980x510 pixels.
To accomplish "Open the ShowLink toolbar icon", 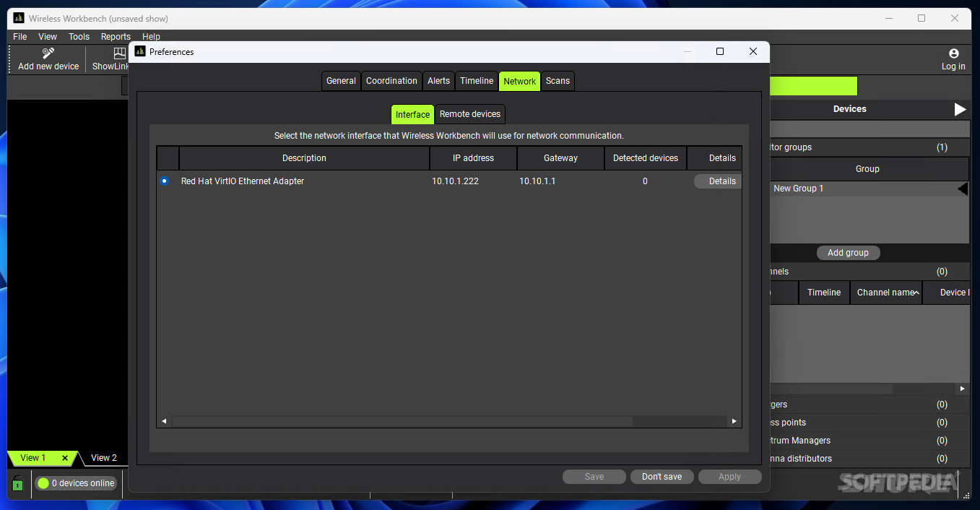I will [120, 53].
